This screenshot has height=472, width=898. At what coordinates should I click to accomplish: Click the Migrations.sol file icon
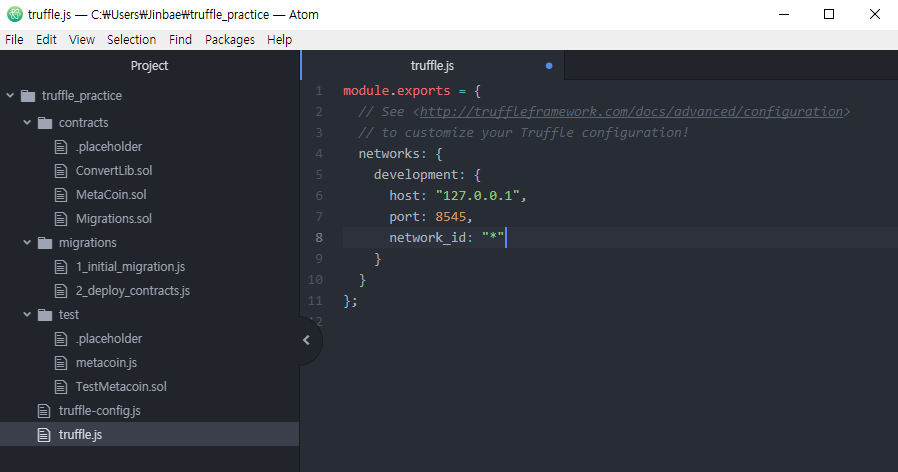click(x=61, y=219)
